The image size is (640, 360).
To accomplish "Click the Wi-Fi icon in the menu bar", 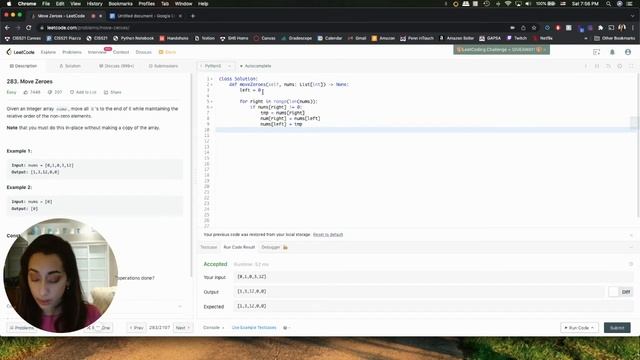I will (x=508, y=4).
